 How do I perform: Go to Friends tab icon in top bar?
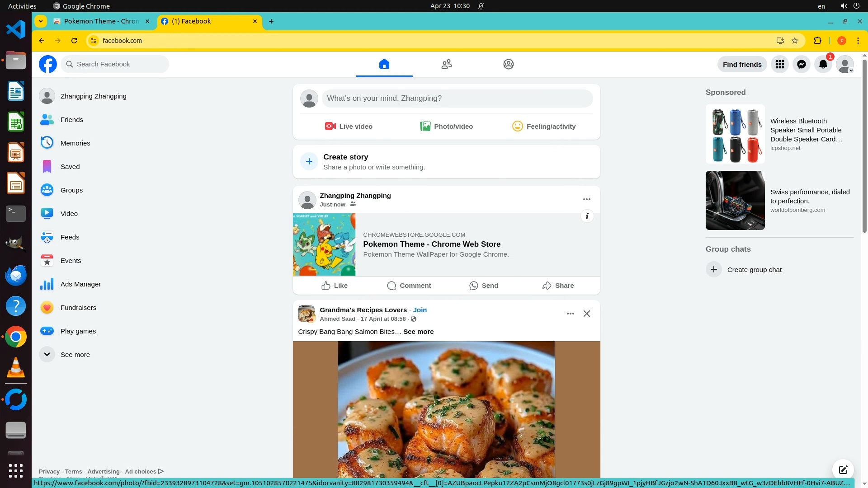coord(446,64)
